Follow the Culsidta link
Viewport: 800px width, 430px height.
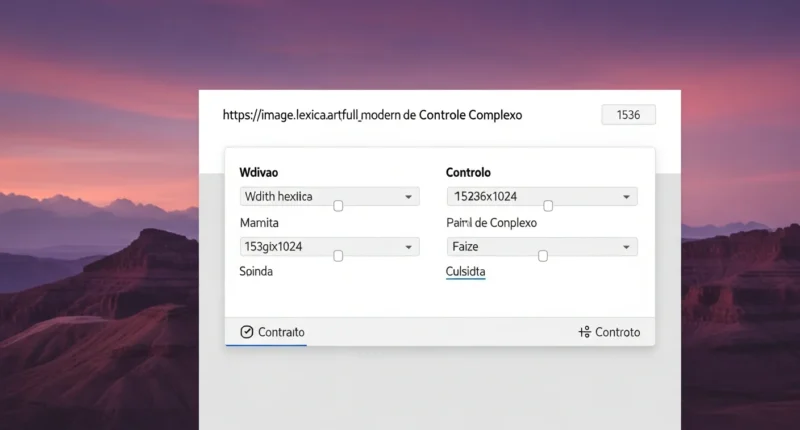coord(465,271)
